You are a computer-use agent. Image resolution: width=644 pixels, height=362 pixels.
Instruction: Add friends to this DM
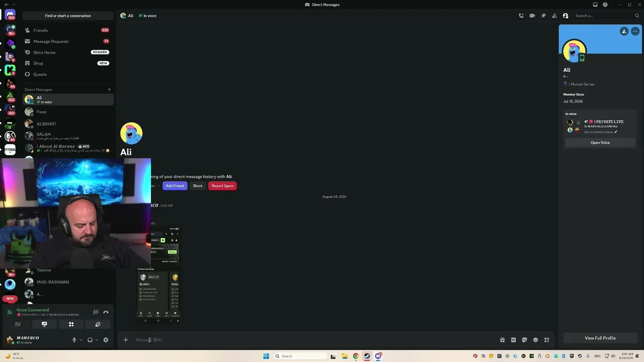point(554,16)
